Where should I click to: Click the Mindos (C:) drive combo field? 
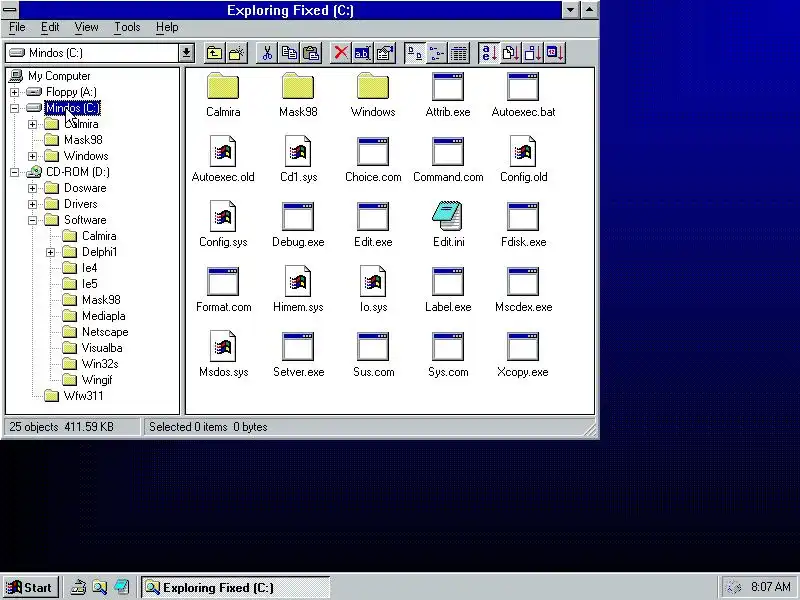92,53
